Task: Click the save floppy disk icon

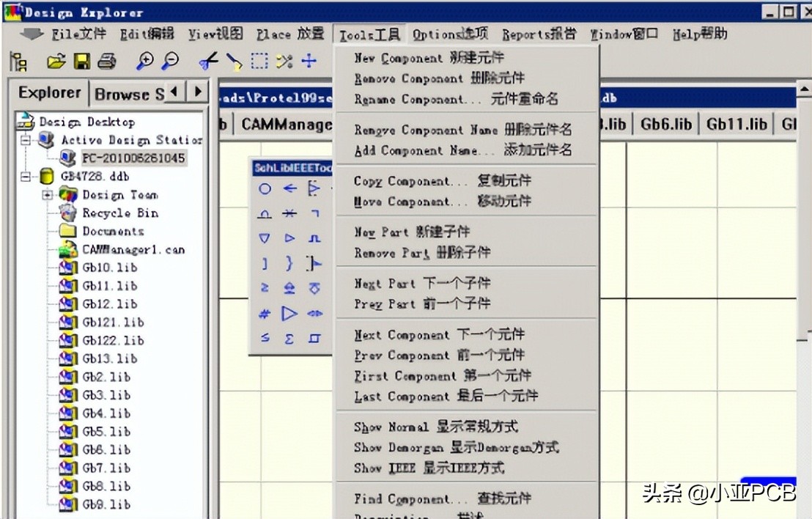Action: point(82,61)
